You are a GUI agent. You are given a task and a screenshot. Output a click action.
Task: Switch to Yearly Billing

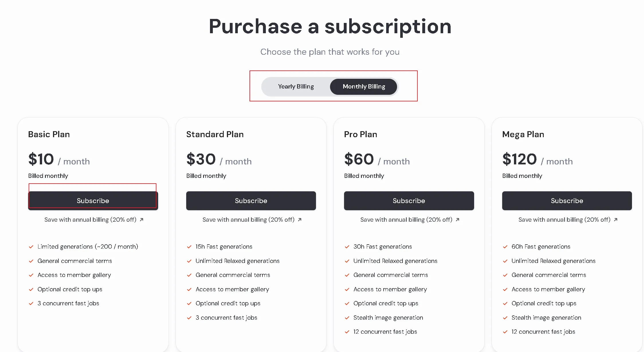[x=296, y=86]
